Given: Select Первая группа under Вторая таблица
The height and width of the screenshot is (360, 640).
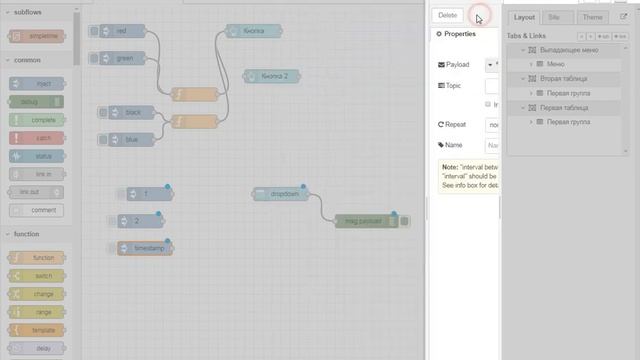Looking at the screenshot, I should pyautogui.click(x=568, y=93).
